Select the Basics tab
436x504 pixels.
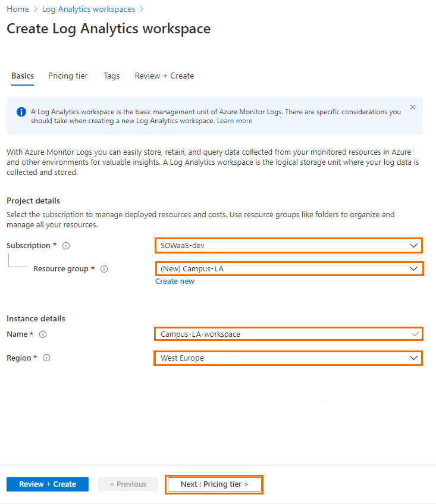[23, 76]
